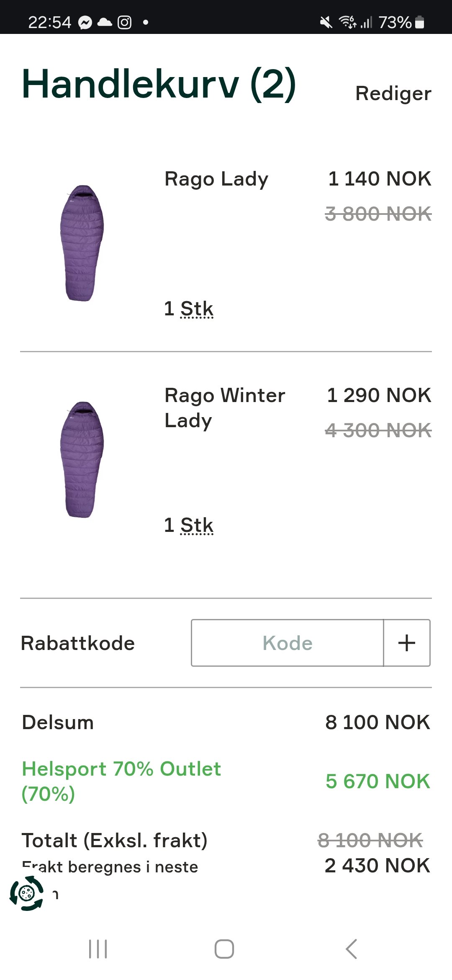Open Rago Lady product name link
The height and width of the screenshot is (980, 452).
pyautogui.click(x=216, y=179)
